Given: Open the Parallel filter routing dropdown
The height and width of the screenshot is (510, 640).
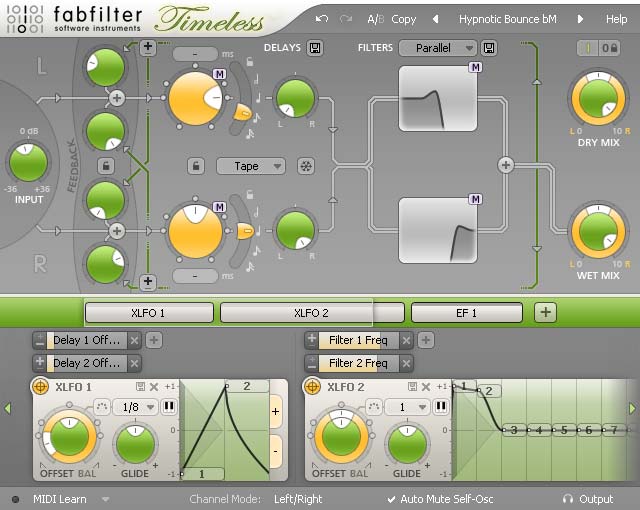Looking at the screenshot, I should (438, 48).
